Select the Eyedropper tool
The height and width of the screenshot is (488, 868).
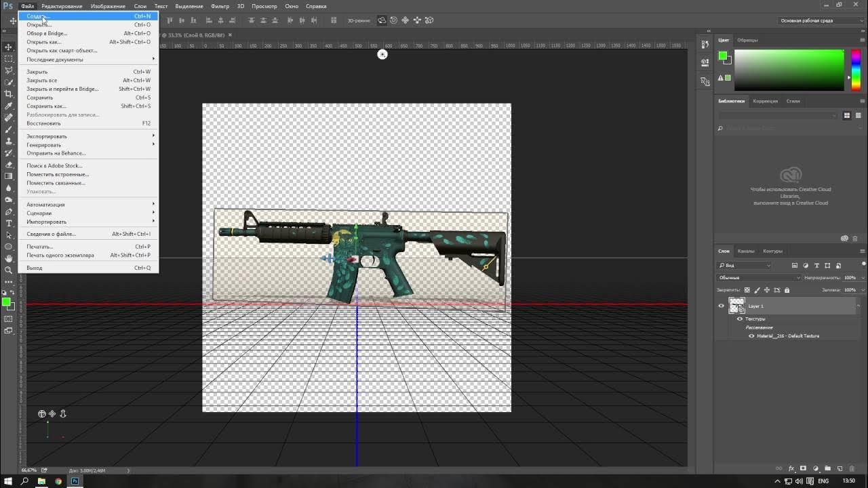point(9,106)
